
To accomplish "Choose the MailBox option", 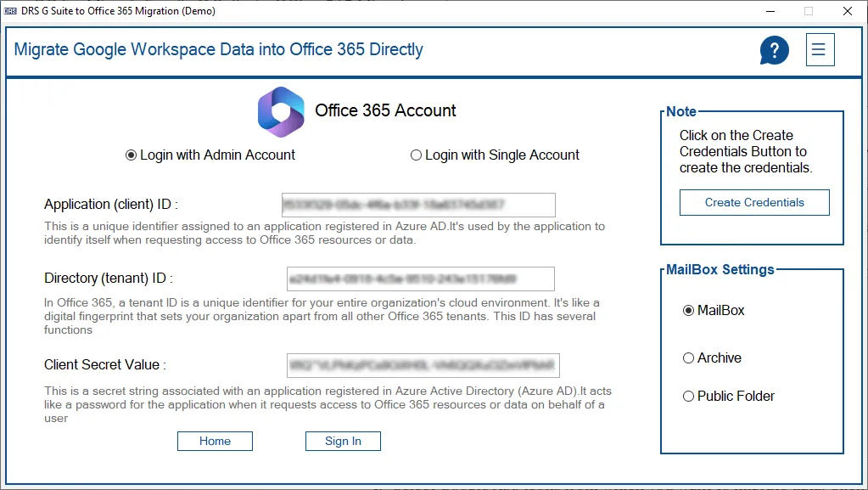I will pyautogui.click(x=714, y=311).
